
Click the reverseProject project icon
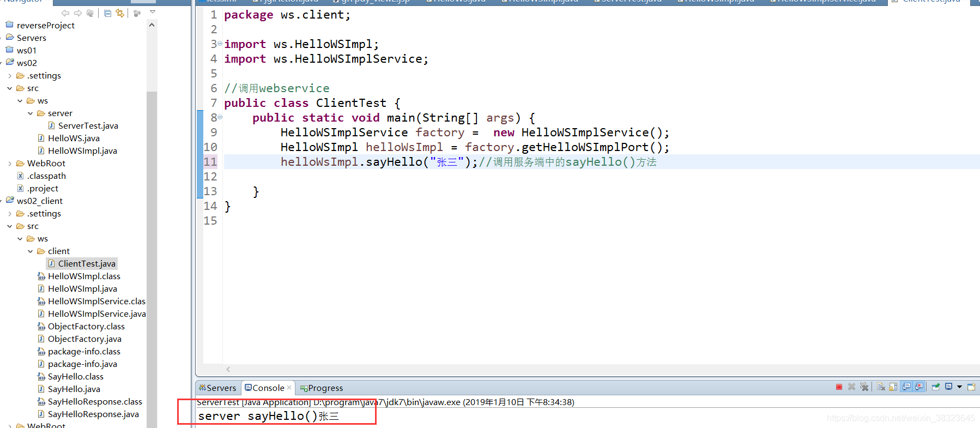[10, 25]
